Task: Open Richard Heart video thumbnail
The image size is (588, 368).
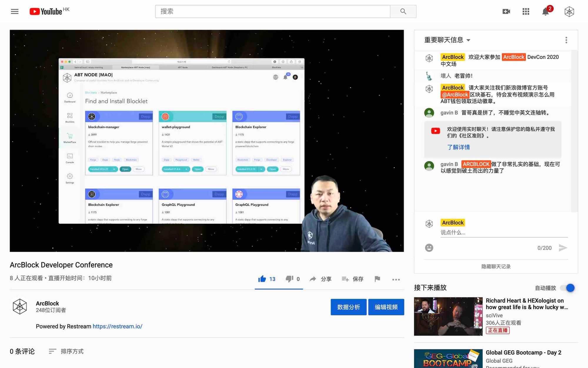Action: pyautogui.click(x=448, y=316)
